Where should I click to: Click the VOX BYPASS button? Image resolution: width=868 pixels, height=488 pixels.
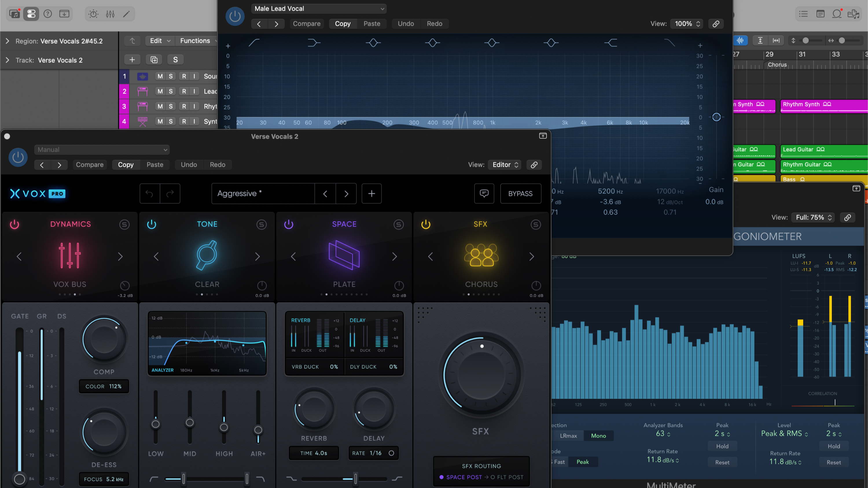tap(521, 193)
